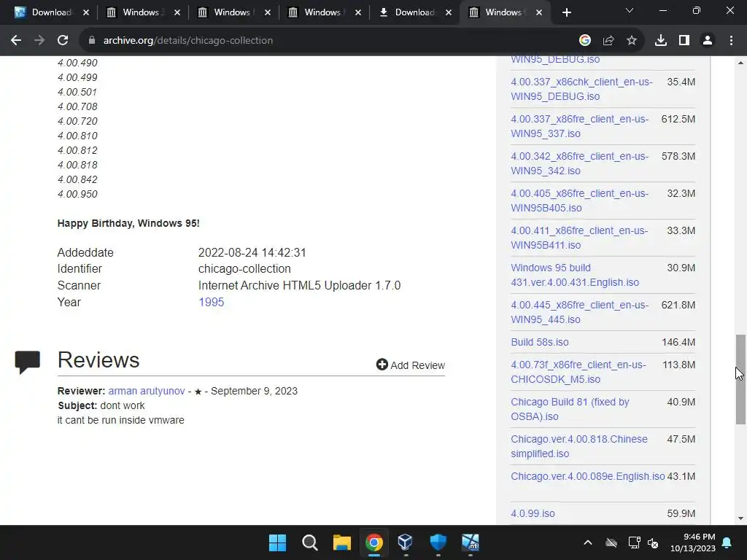Reload the archive.org page
This screenshot has width=747, height=560.
click(x=63, y=41)
